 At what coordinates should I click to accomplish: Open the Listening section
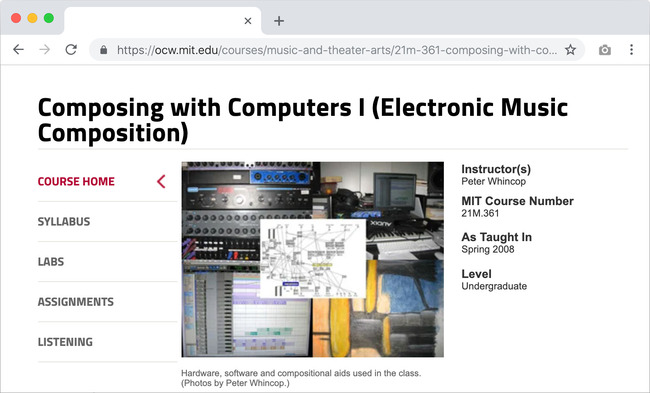click(x=65, y=342)
